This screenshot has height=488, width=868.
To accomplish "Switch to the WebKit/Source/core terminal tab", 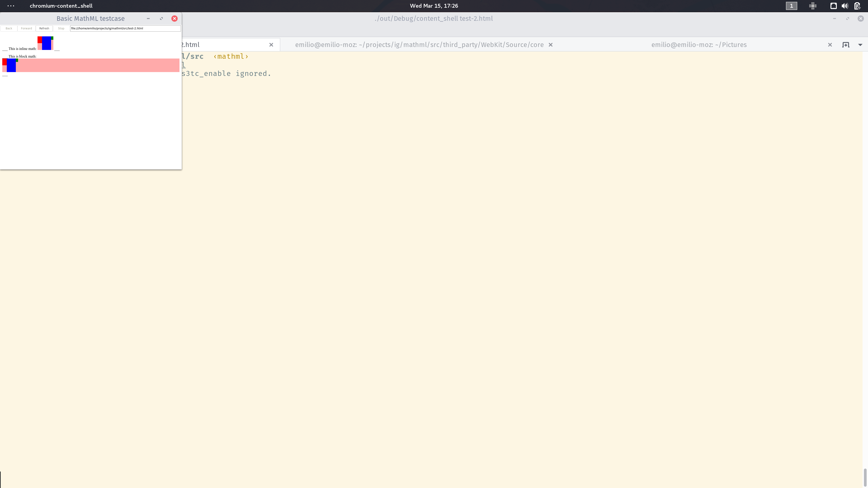I will (419, 45).
